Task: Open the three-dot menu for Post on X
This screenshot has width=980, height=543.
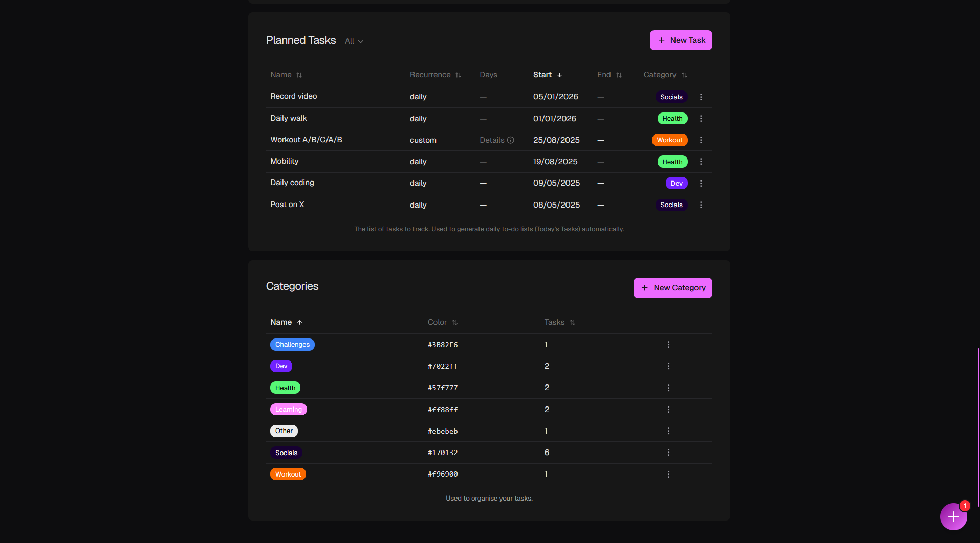Action: pos(701,205)
